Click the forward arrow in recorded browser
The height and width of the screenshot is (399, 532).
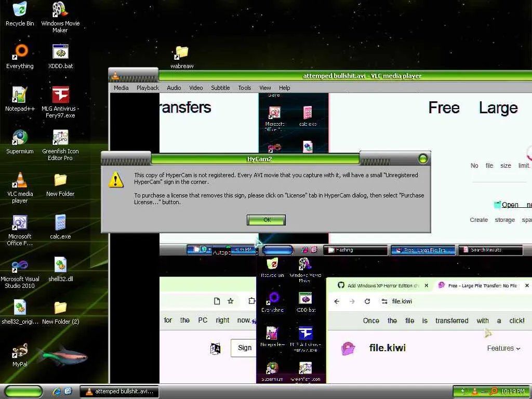[x=352, y=301]
